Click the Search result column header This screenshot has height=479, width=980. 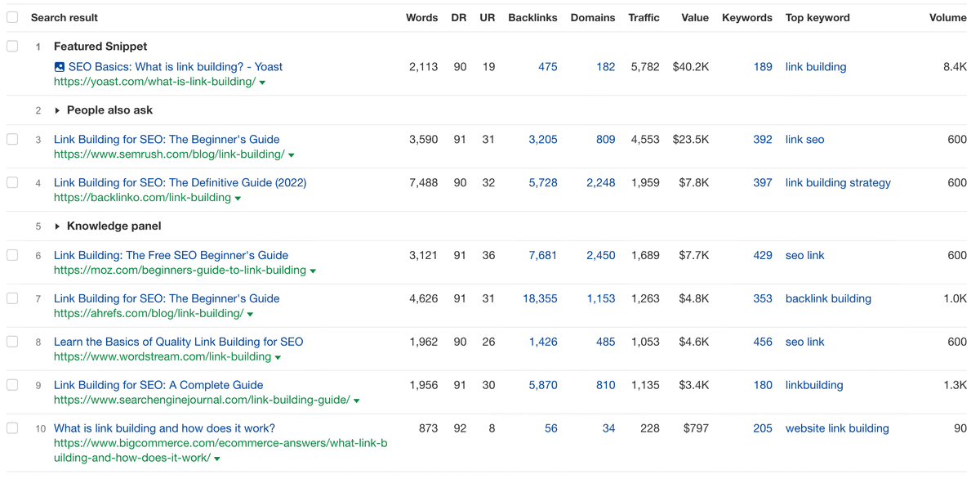pyautogui.click(x=65, y=17)
